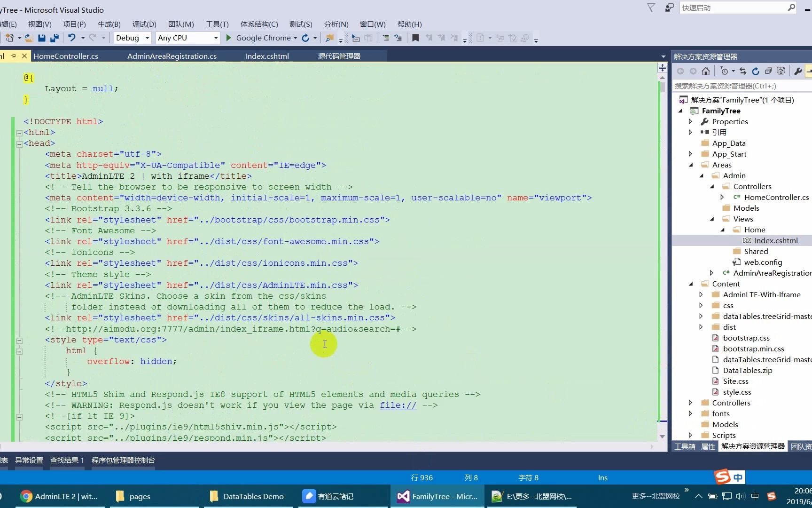Viewport: 812px width, 508px height.
Task: Expand the AdminLTE-With-Iframe folder
Action: click(701, 294)
